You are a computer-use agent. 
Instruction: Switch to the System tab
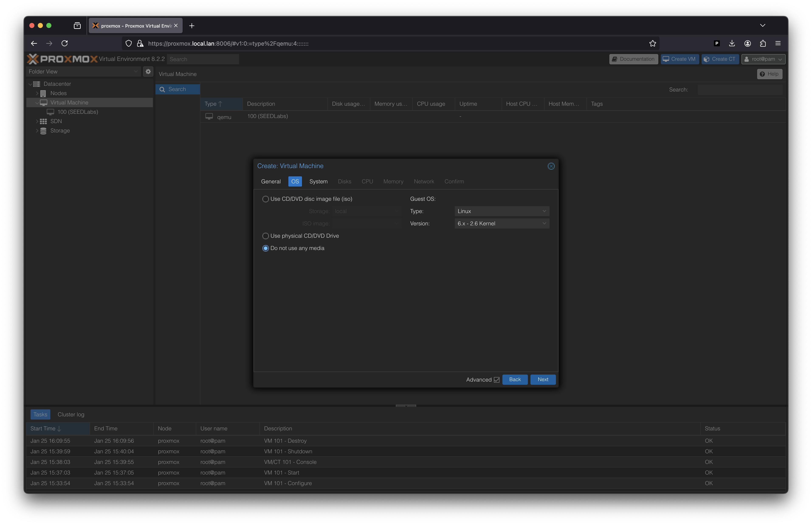(x=318, y=181)
